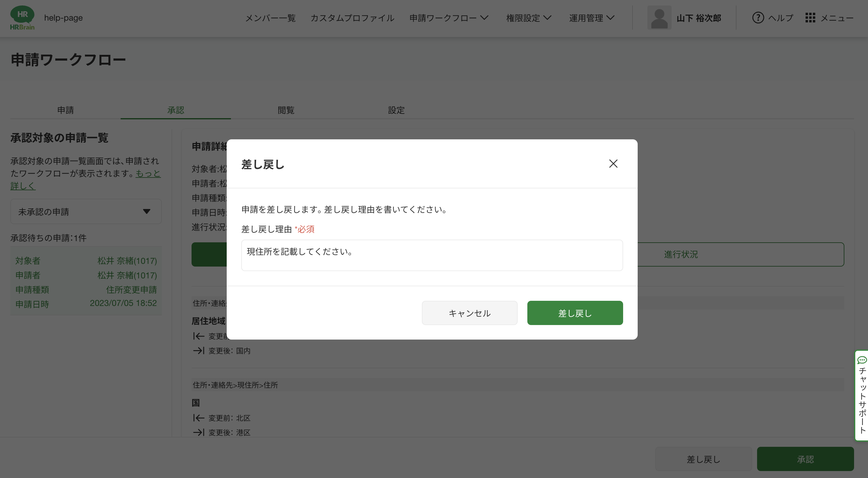868x478 pixels.
Task: Open the メニュー grid icon
Action: point(810,18)
